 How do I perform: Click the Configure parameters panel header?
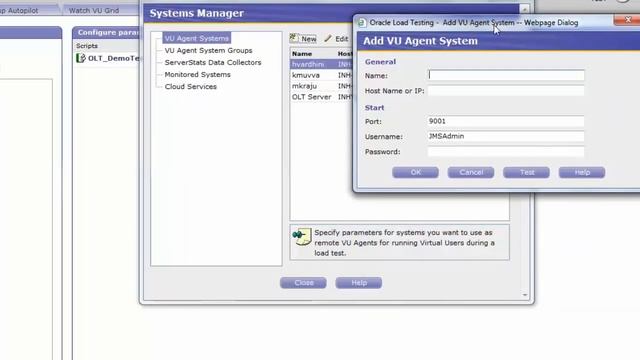pyautogui.click(x=107, y=32)
